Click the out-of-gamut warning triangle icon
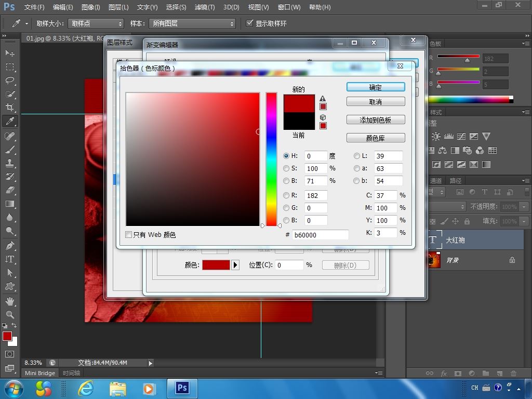 tap(323, 98)
